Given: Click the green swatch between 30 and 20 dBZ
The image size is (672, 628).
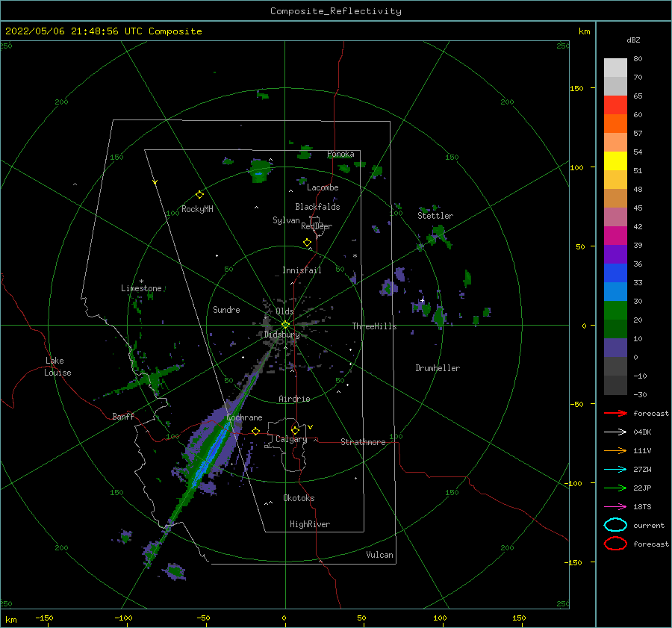Looking at the screenshot, I should coord(615,310).
